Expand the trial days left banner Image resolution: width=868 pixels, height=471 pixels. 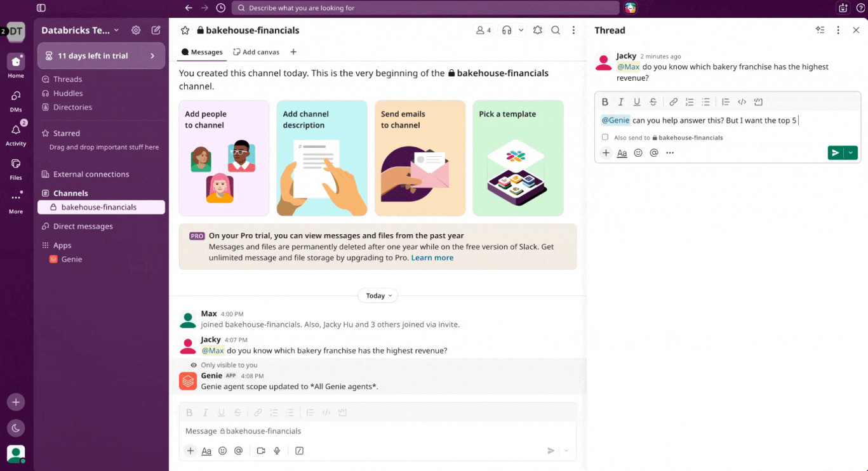click(101, 56)
